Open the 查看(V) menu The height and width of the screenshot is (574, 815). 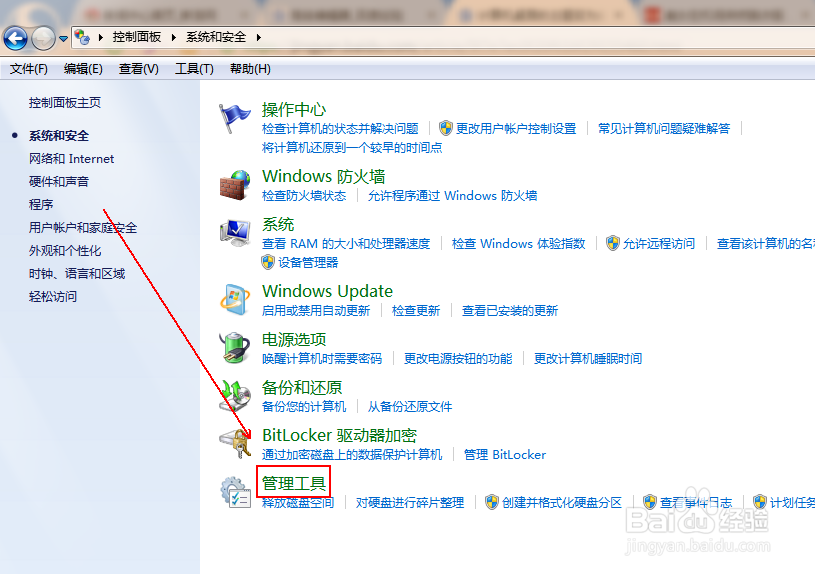click(139, 69)
